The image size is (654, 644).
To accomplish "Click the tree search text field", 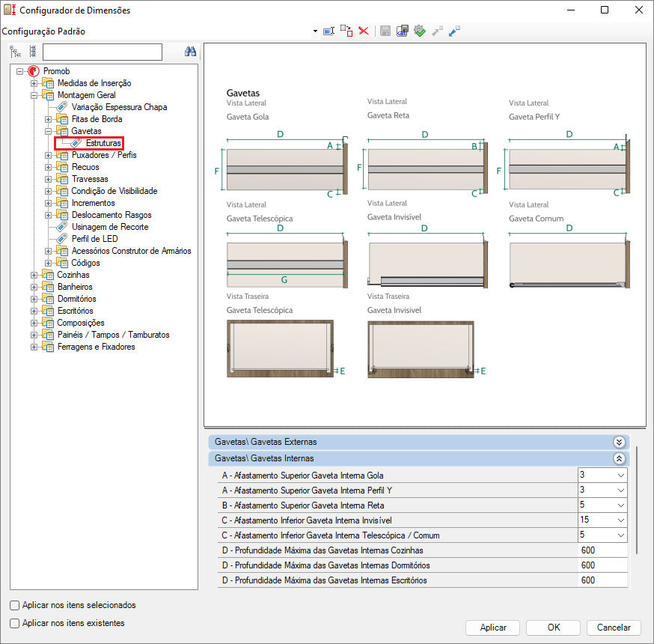I will (x=103, y=52).
